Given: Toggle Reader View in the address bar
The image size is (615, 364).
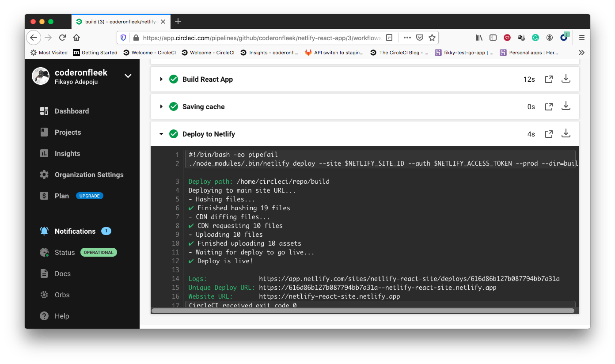Looking at the screenshot, I should 389,38.
